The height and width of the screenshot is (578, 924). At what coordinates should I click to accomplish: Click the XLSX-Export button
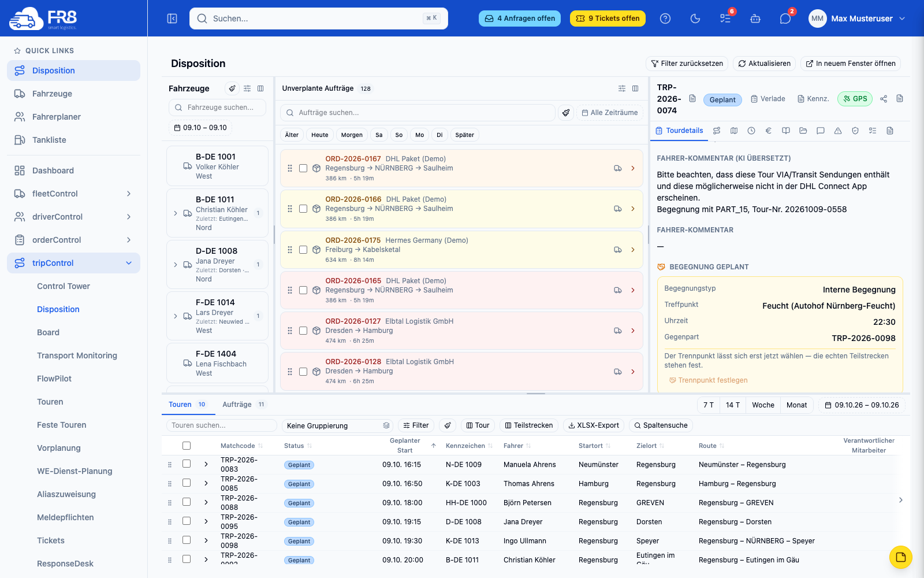click(594, 425)
